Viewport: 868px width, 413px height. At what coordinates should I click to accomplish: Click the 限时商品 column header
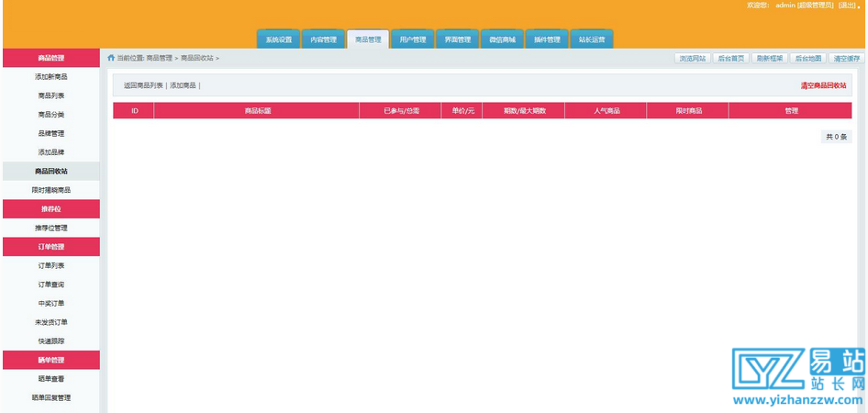[688, 111]
